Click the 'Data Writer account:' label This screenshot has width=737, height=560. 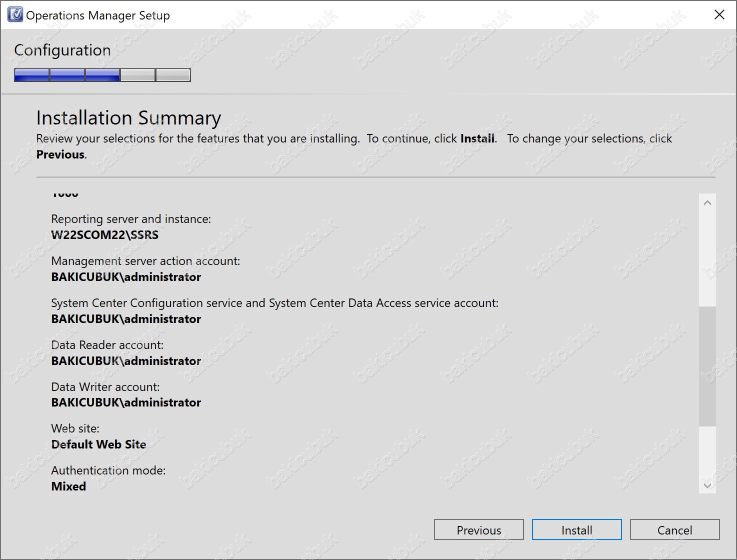tap(105, 387)
